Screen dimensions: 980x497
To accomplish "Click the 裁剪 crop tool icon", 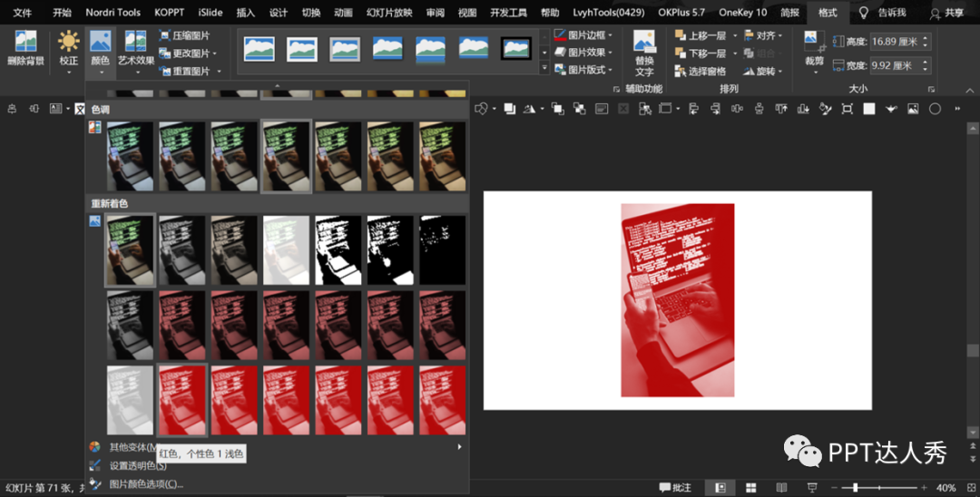I will click(814, 41).
